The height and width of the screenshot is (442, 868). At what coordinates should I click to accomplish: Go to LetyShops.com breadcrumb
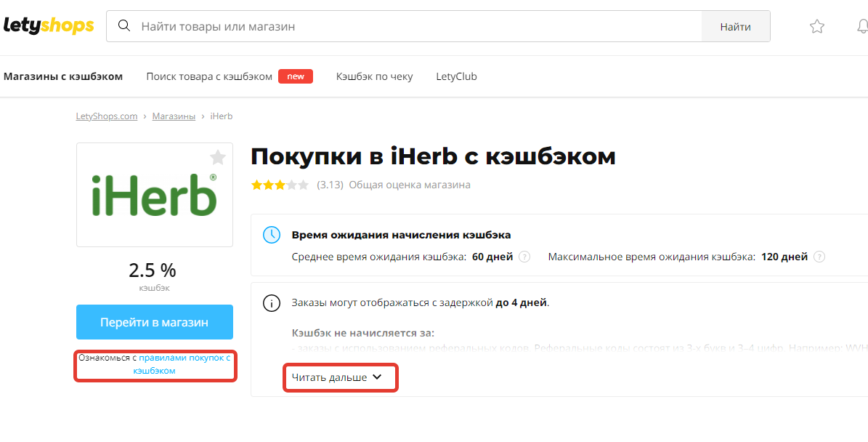tap(106, 116)
